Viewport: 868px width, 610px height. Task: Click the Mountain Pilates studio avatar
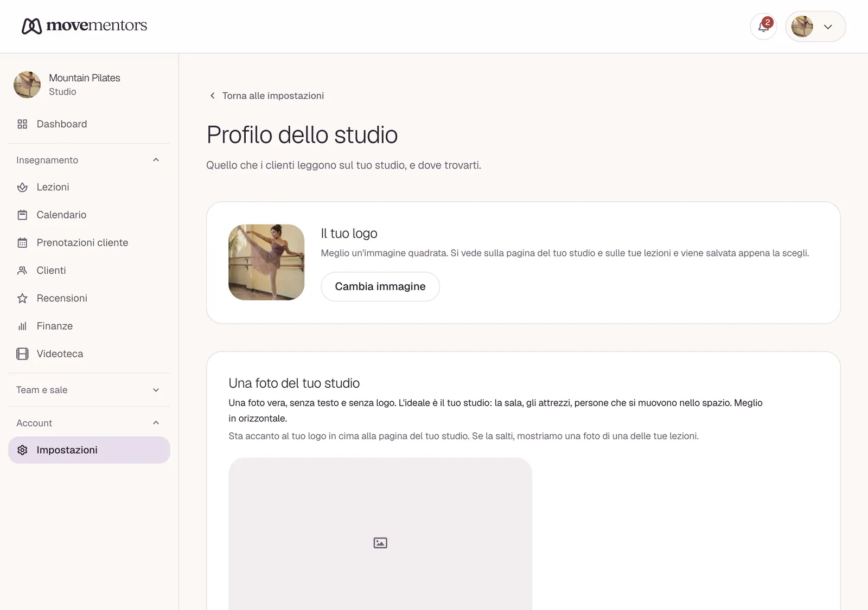click(27, 85)
